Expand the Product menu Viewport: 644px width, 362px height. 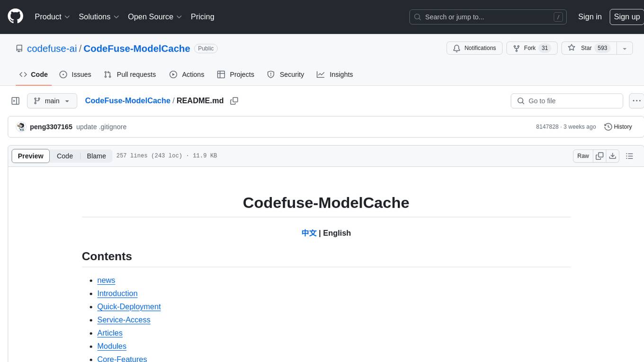52,17
